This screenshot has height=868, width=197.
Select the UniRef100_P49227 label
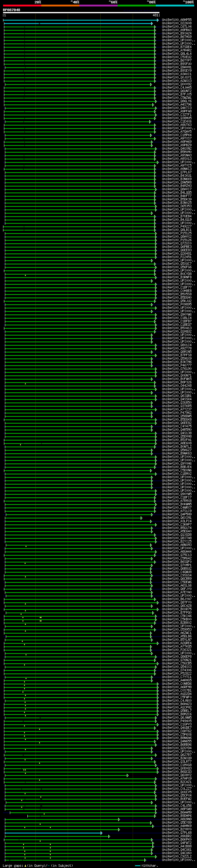(x=177, y=226)
